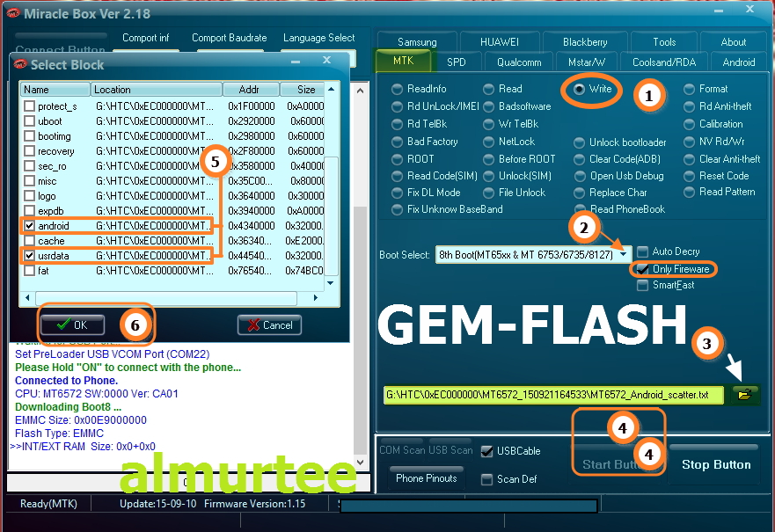The width and height of the screenshot is (775, 532).
Task: Open the Boot Select dropdown
Action: coord(624,254)
